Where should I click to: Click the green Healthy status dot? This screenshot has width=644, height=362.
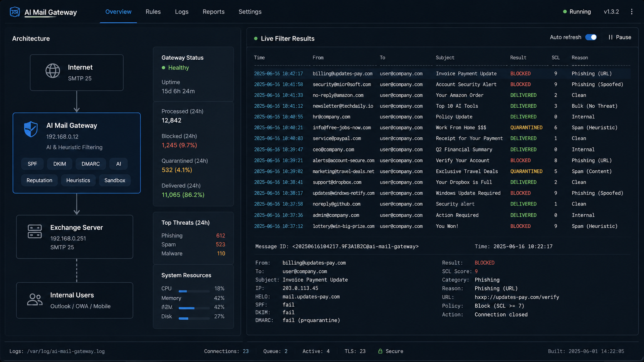click(x=163, y=68)
